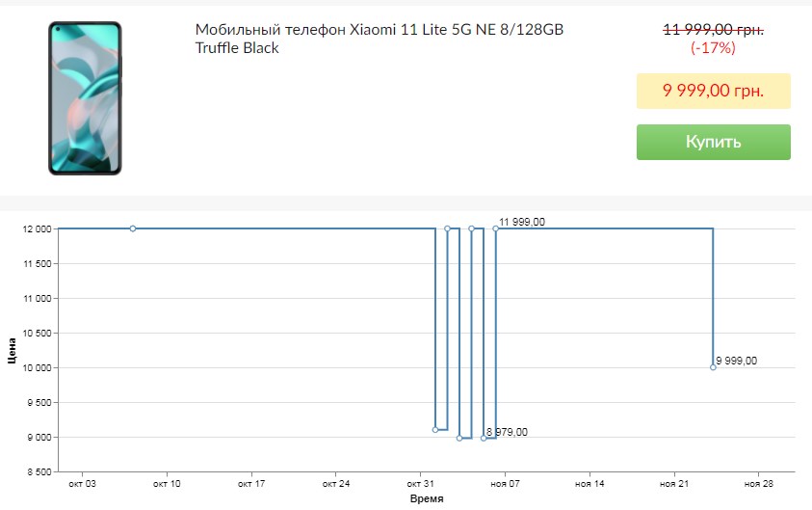The height and width of the screenshot is (510, 812).
Task: Click the 9 500 y-axis value
Action: pos(39,403)
